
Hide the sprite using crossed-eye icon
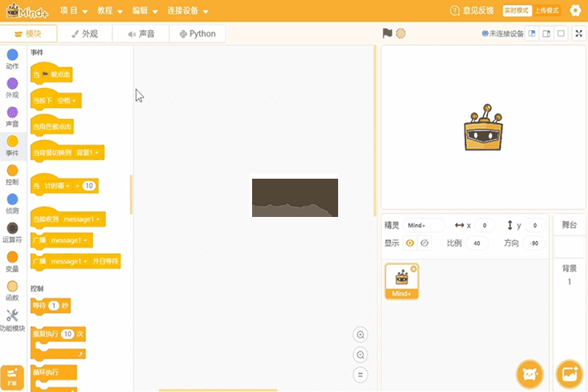pos(425,243)
